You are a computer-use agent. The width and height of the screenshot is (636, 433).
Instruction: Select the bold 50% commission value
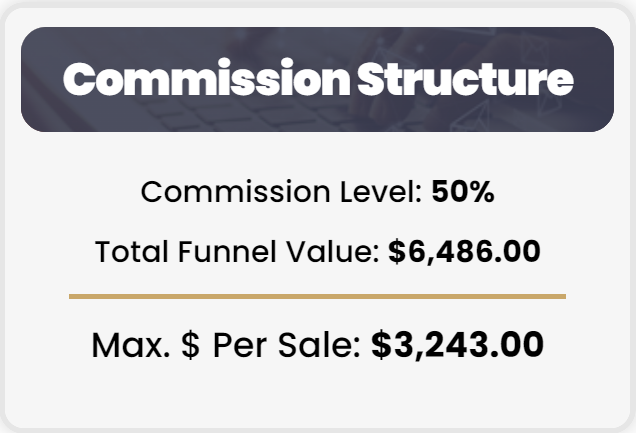463,192
